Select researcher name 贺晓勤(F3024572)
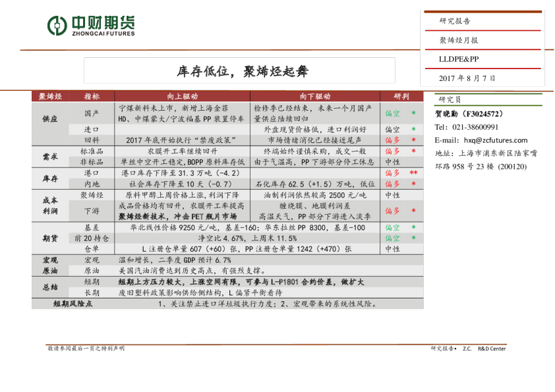Viewport: 555px width, 392px height. [469, 114]
